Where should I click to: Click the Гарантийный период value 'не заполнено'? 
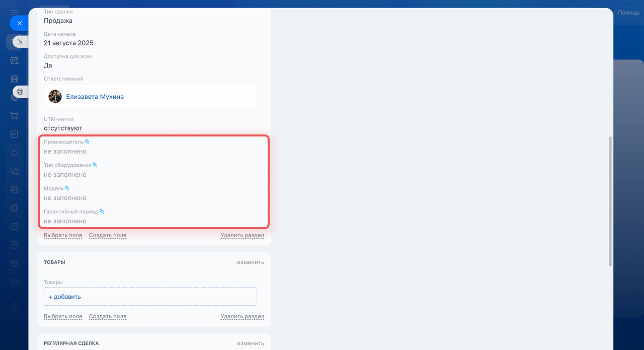[65, 221]
